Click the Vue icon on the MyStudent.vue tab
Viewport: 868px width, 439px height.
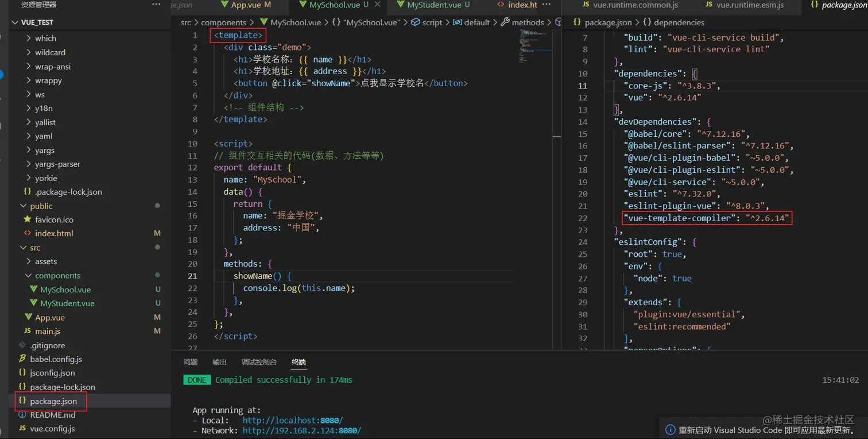coord(400,5)
